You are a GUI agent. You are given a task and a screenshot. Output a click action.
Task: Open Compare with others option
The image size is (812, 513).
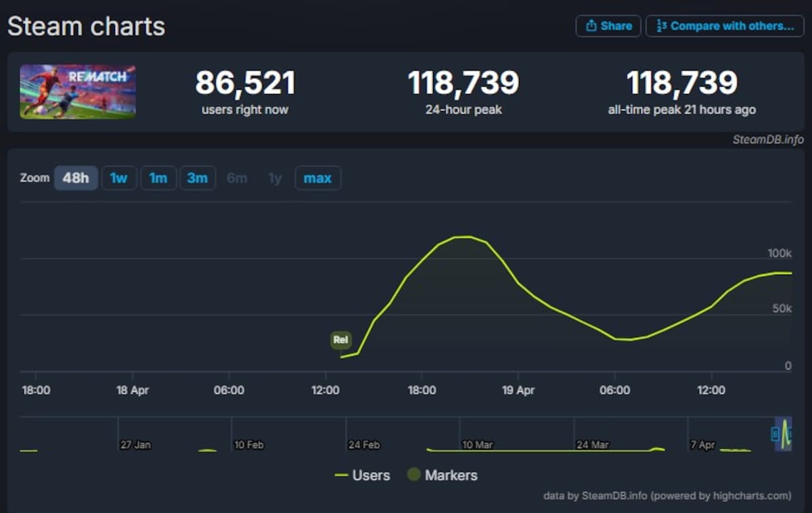coord(725,26)
